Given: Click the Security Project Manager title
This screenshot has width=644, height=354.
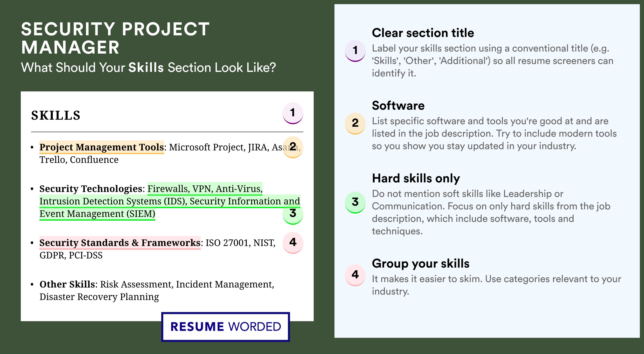Looking at the screenshot, I should click(x=115, y=38).
